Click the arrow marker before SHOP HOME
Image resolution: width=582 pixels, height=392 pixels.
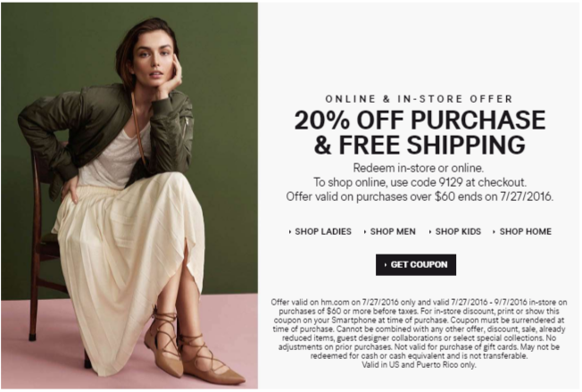(494, 232)
